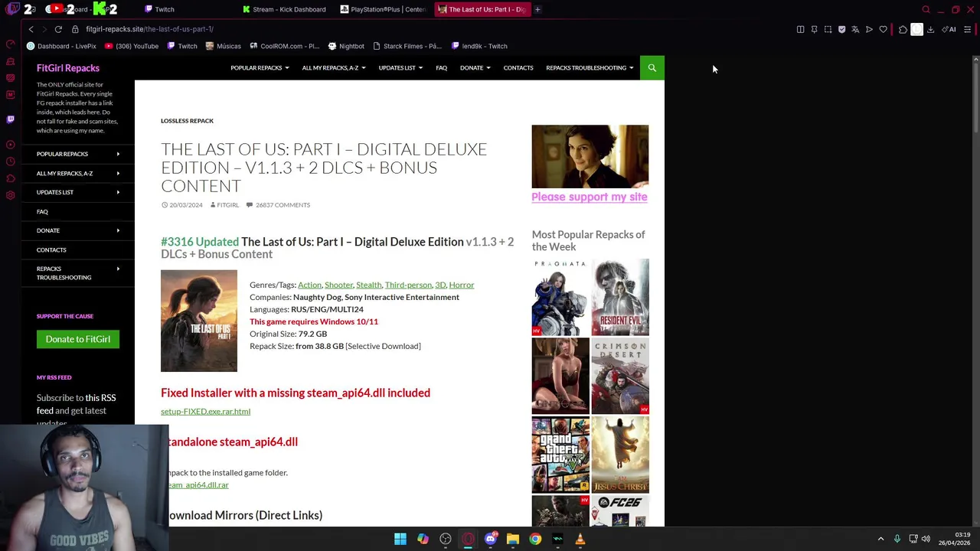This screenshot has width=980, height=551.
Task: Show hidden tray icons chevron
Action: click(x=880, y=539)
